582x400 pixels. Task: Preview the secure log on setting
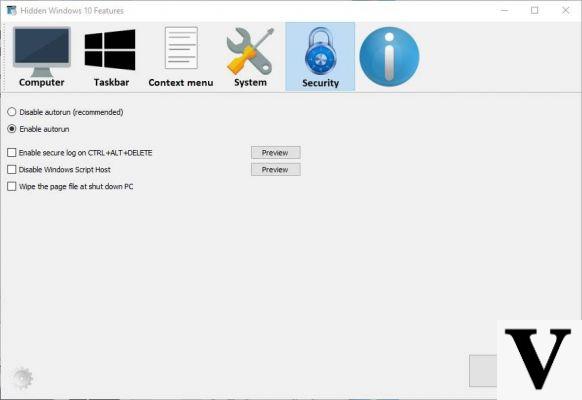275,153
